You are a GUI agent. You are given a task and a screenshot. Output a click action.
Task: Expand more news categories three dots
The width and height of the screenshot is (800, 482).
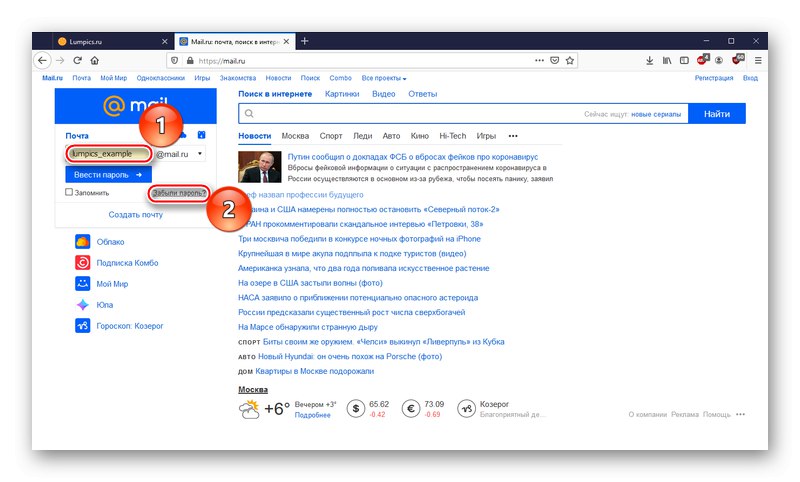point(513,136)
